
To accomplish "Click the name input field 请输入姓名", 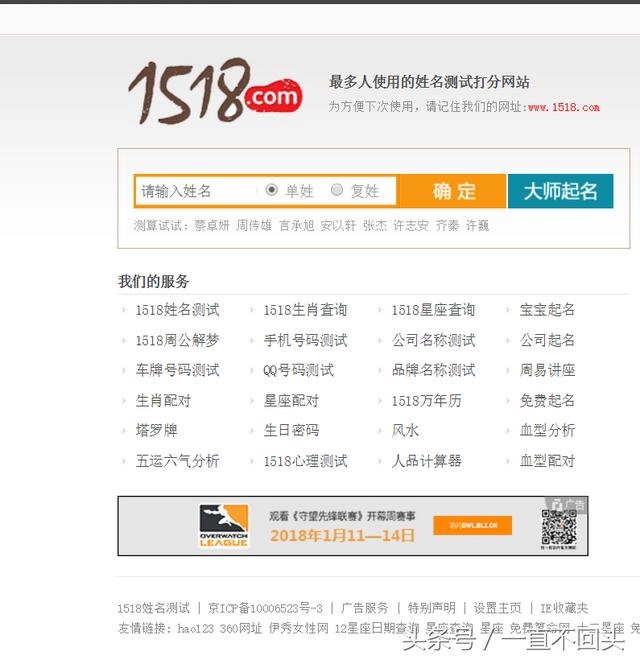I will pyautogui.click(x=197, y=191).
